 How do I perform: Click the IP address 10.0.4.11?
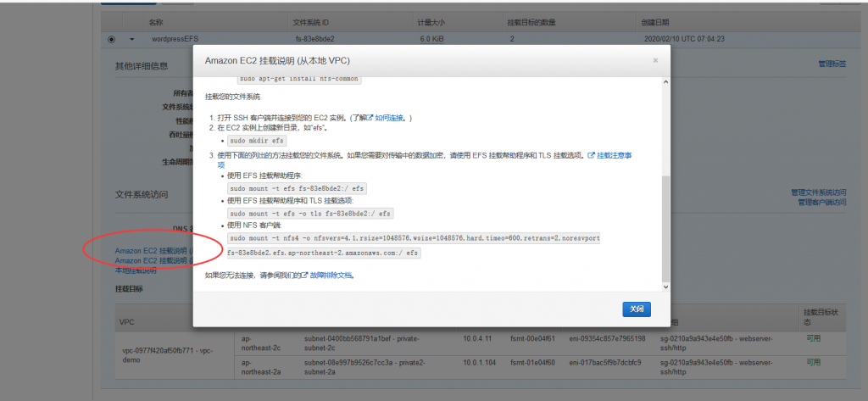point(477,338)
